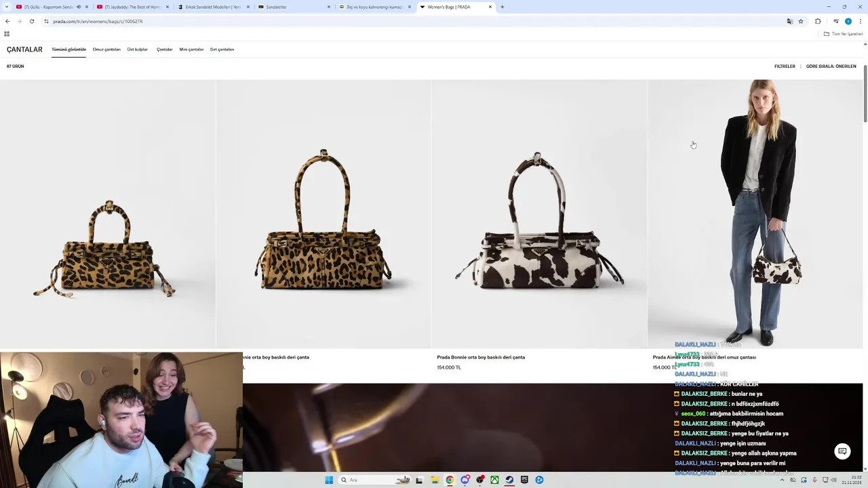Image resolution: width=868 pixels, height=488 pixels.
Task: Show hidden system tray icons
Action: [x=782, y=480]
